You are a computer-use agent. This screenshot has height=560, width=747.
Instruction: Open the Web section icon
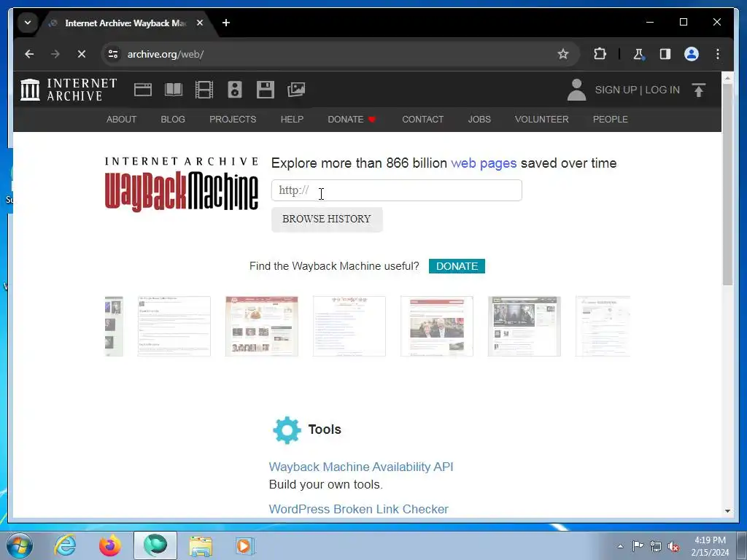(143, 90)
